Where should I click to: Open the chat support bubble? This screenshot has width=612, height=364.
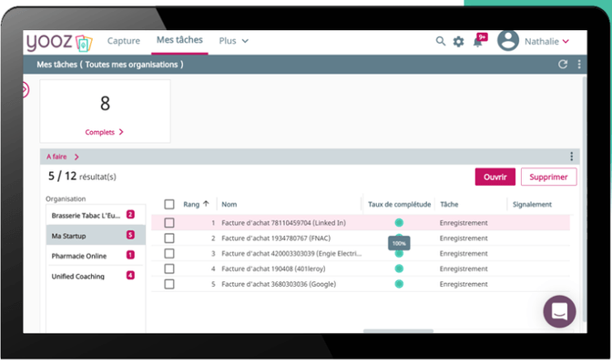click(x=559, y=311)
